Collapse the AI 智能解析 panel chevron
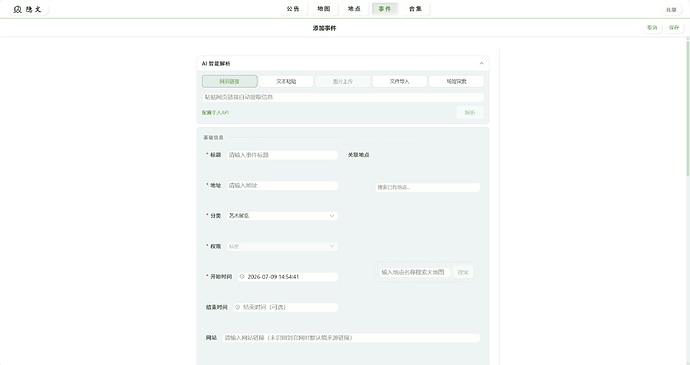Image resolution: width=690 pixels, height=365 pixels. (481, 63)
